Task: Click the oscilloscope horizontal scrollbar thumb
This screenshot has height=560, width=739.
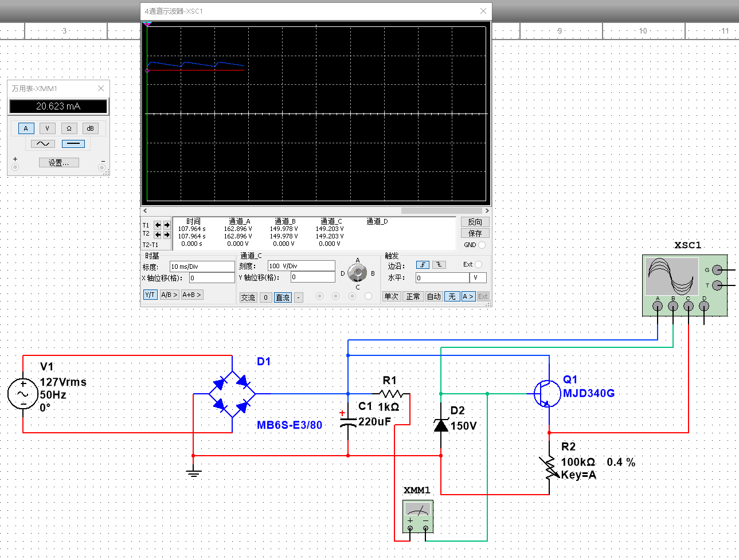Action: click(x=442, y=211)
